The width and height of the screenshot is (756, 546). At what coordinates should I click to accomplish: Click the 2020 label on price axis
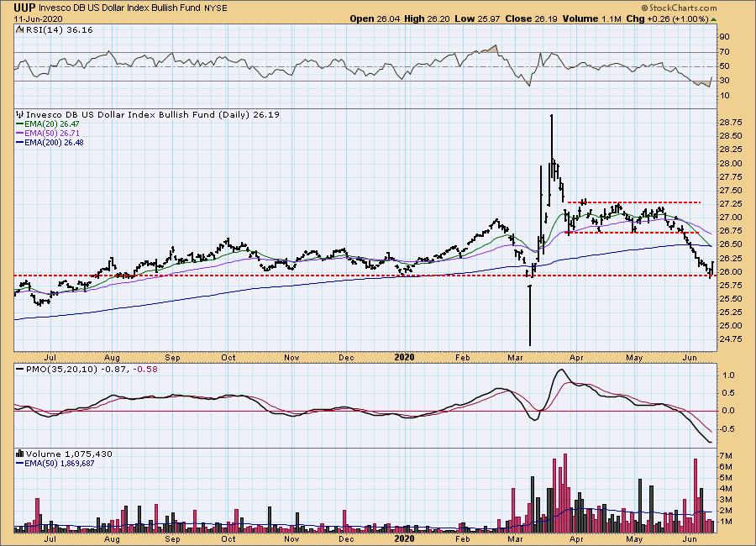tap(404, 357)
